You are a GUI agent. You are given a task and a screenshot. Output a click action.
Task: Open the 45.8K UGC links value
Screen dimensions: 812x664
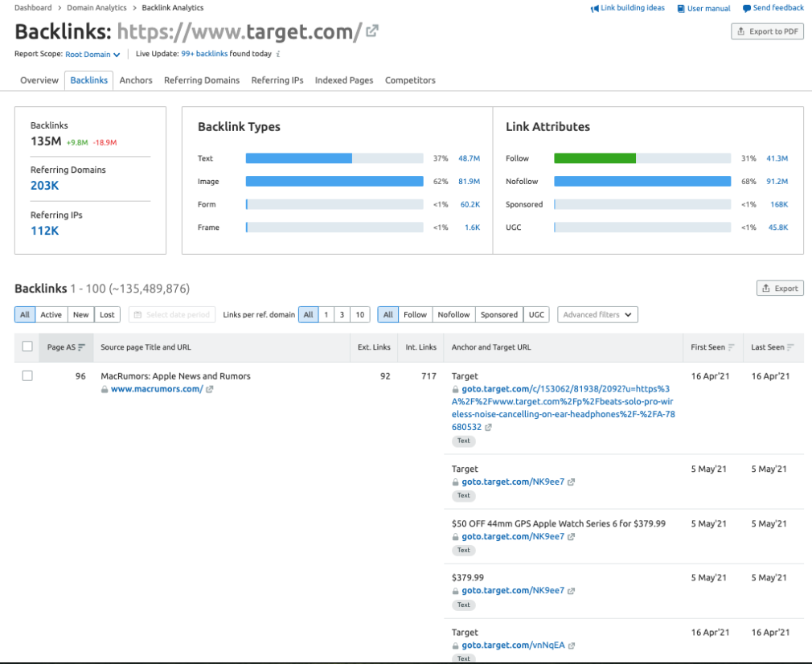click(x=778, y=227)
